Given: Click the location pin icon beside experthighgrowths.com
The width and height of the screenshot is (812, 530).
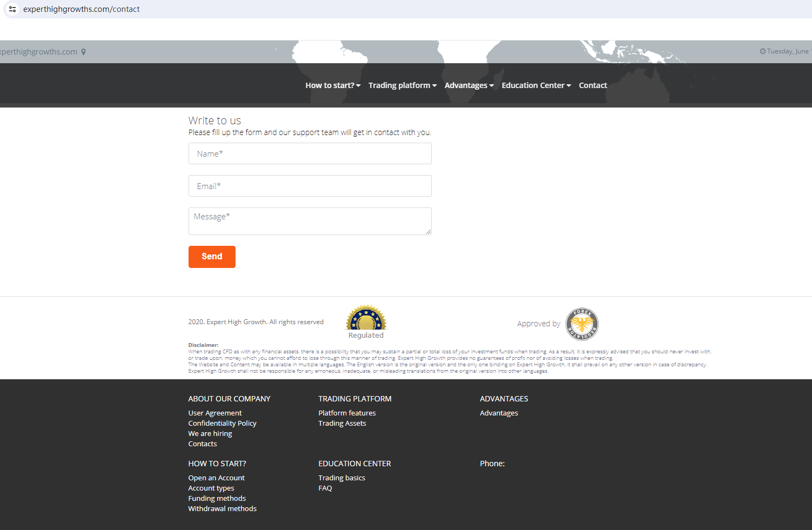Looking at the screenshot, I should click(83, 52).
